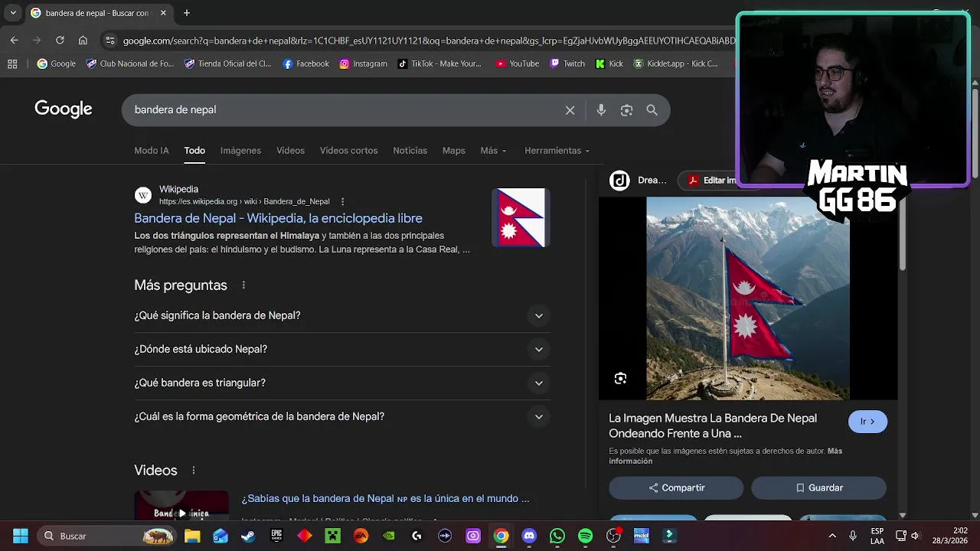
Task: Click the Lens search icon on Nepal image
Action: [620, 378]
